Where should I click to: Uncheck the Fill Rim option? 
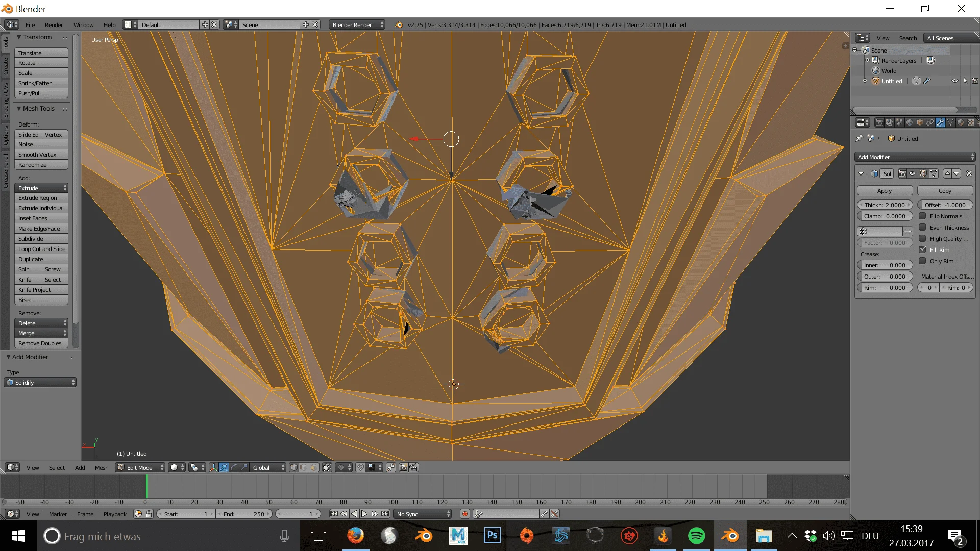[923, 249]
